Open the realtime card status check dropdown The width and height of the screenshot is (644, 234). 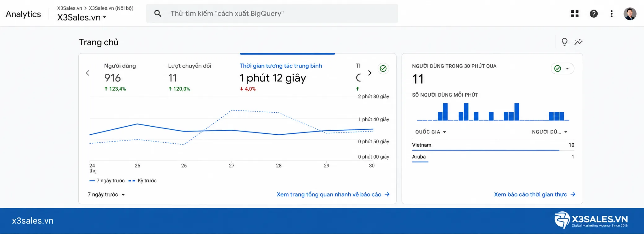coord(562,68)
